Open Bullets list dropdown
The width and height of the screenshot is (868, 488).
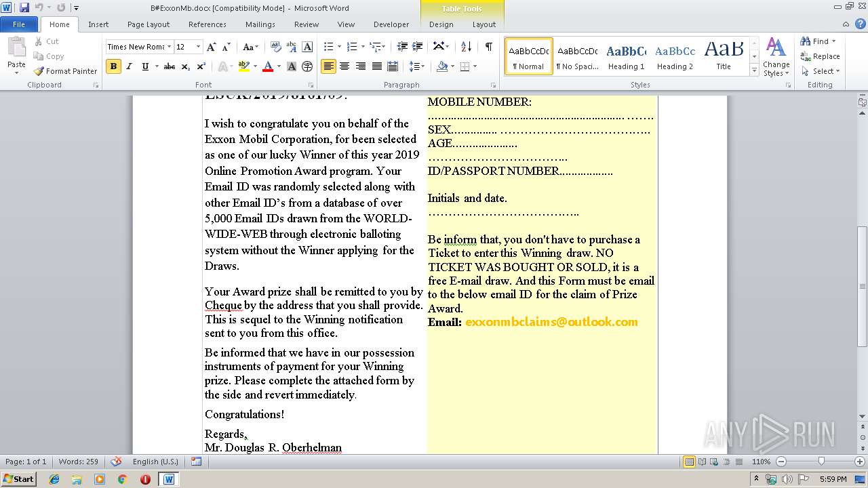[338, 47]
